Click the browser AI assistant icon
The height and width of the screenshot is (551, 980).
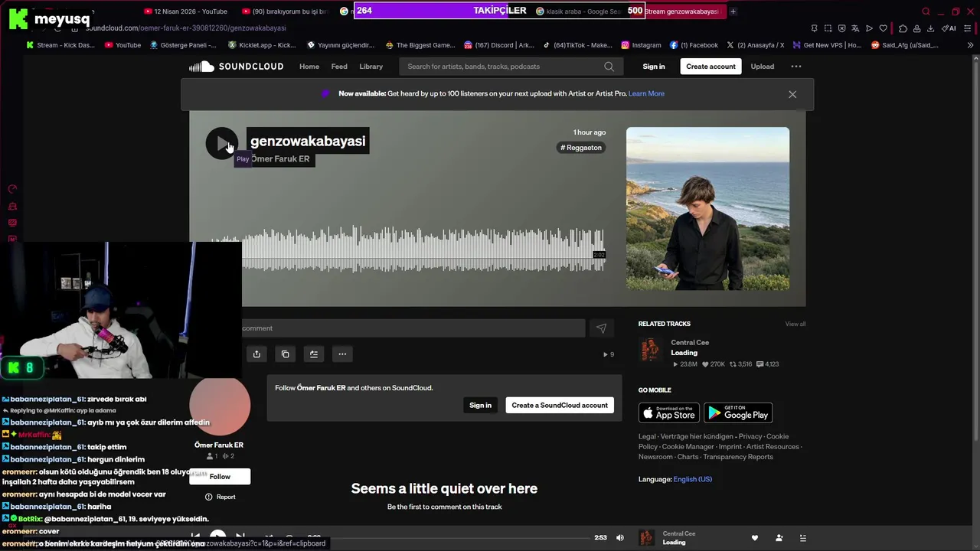point(949,28)
